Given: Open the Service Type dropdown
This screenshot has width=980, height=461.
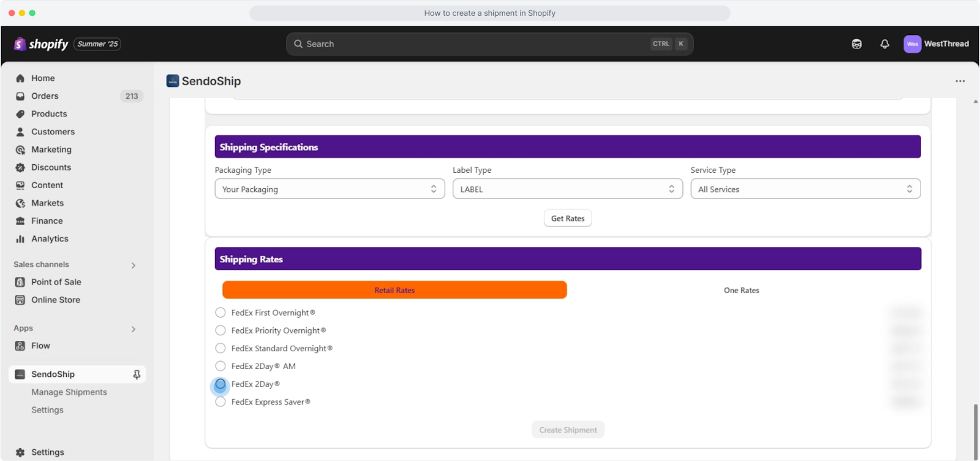Looking at the screenshot, I should (805, 189).
